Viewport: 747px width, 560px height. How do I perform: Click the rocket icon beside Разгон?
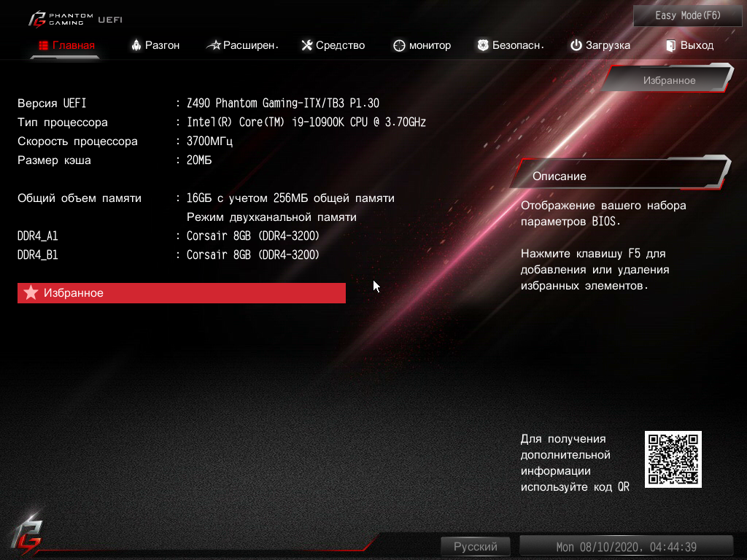click(x=136, y=45)
